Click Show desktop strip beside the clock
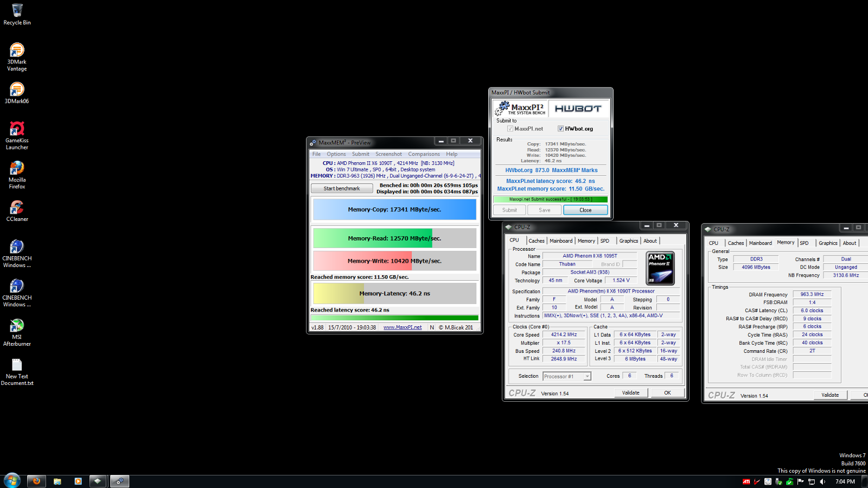868x488 pixels. pos(865,481)
